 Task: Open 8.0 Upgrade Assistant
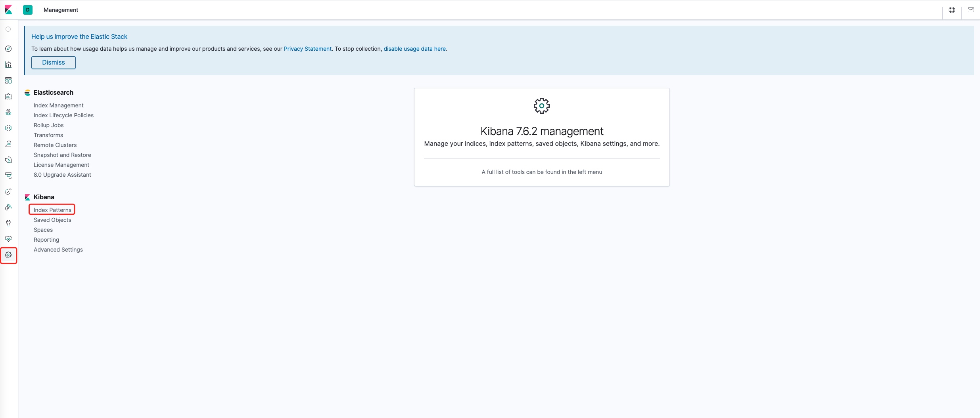(62, 175)
